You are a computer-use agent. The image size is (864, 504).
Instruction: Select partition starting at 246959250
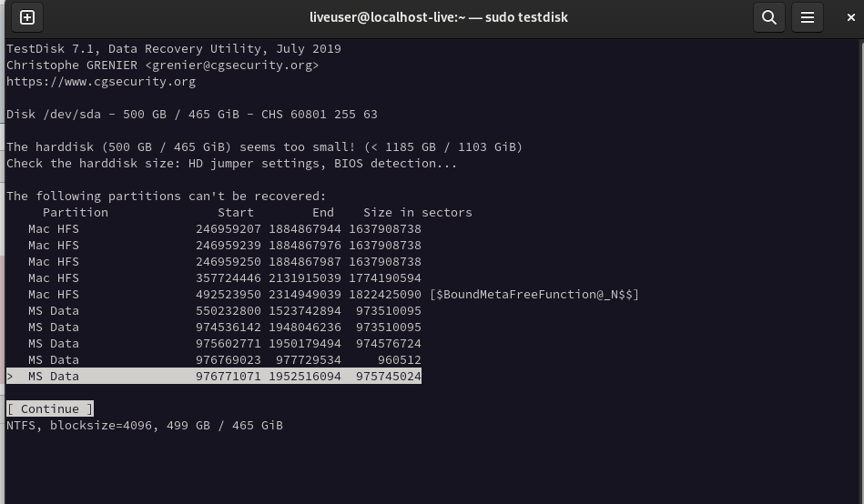point(225,262)
